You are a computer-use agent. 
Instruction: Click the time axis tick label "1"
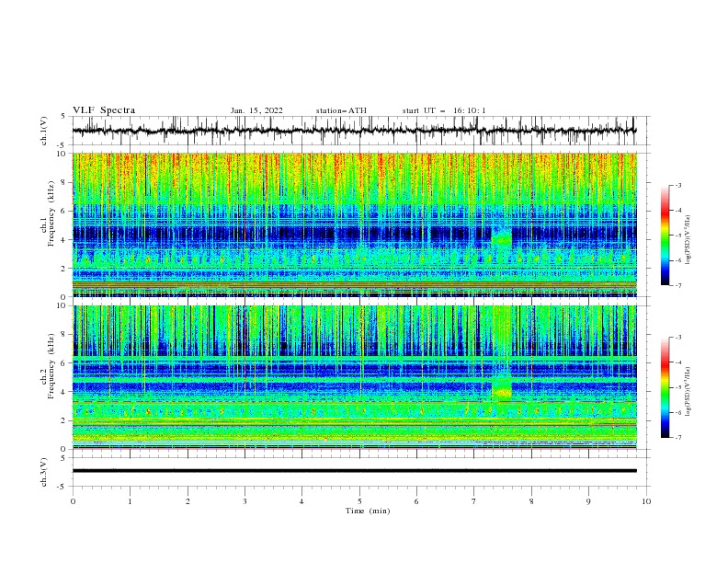(x=130, y=501)
